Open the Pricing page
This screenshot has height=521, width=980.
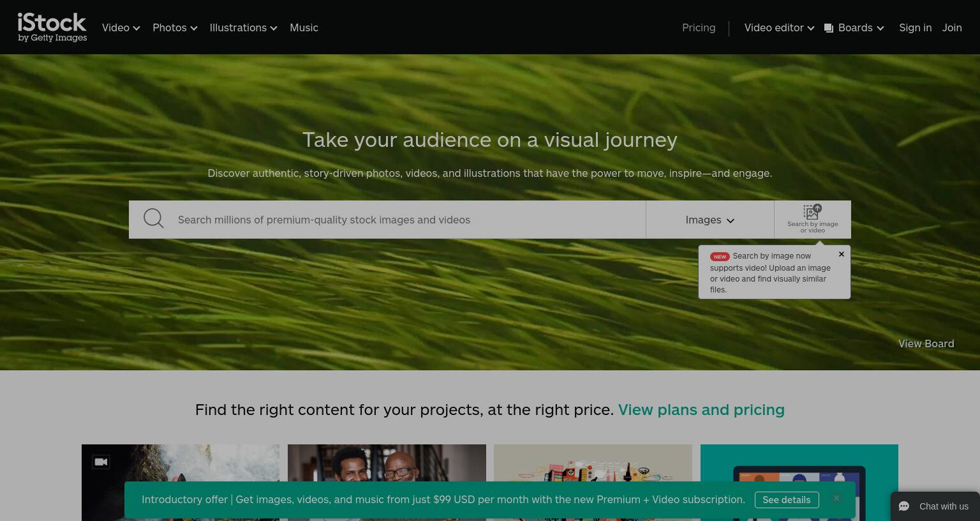(x=699, y=27)
